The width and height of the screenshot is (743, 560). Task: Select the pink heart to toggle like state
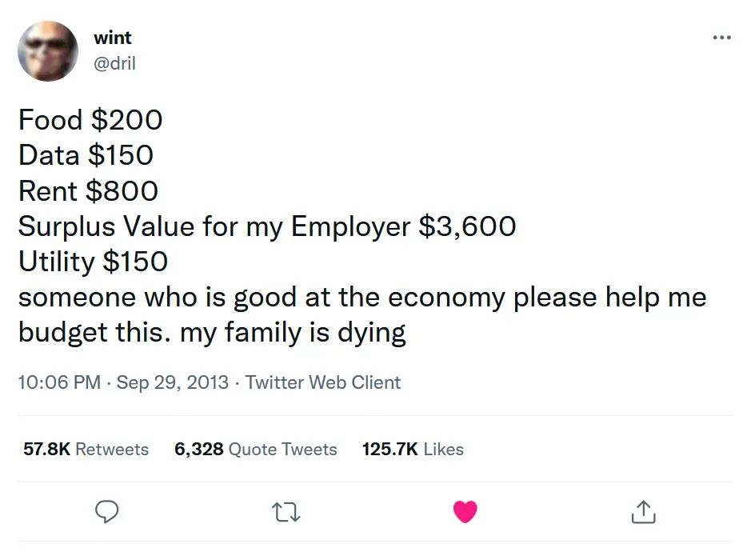coord(465,512)
